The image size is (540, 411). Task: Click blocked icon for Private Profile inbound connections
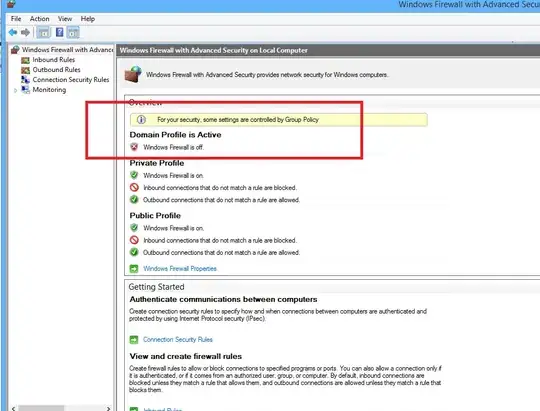134,187
